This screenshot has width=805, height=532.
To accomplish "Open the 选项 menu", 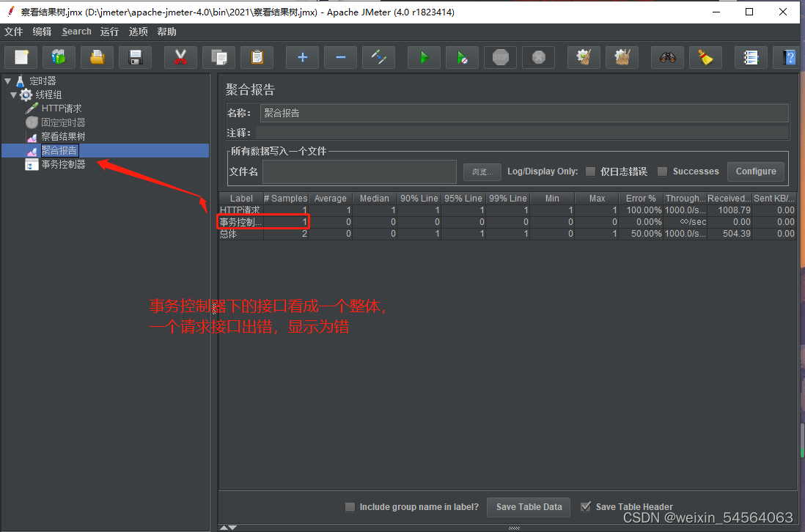I will click(x=138, y=32).
